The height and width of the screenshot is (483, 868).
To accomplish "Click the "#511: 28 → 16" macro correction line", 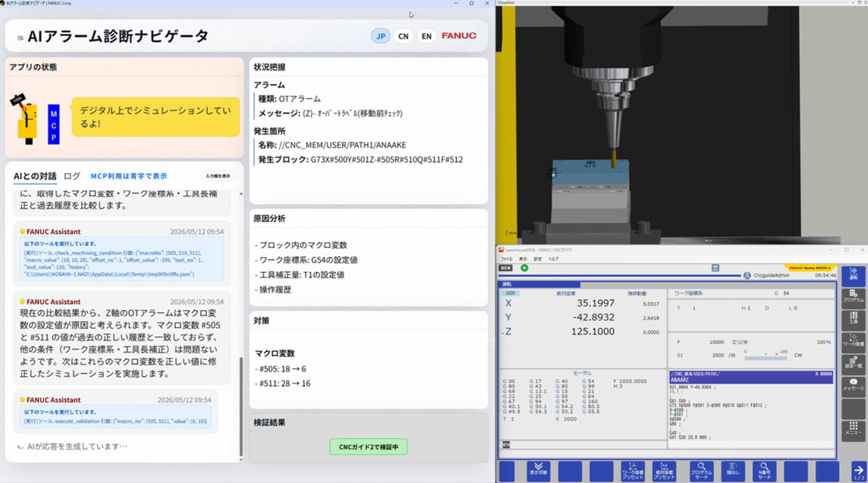I will 282,384.
